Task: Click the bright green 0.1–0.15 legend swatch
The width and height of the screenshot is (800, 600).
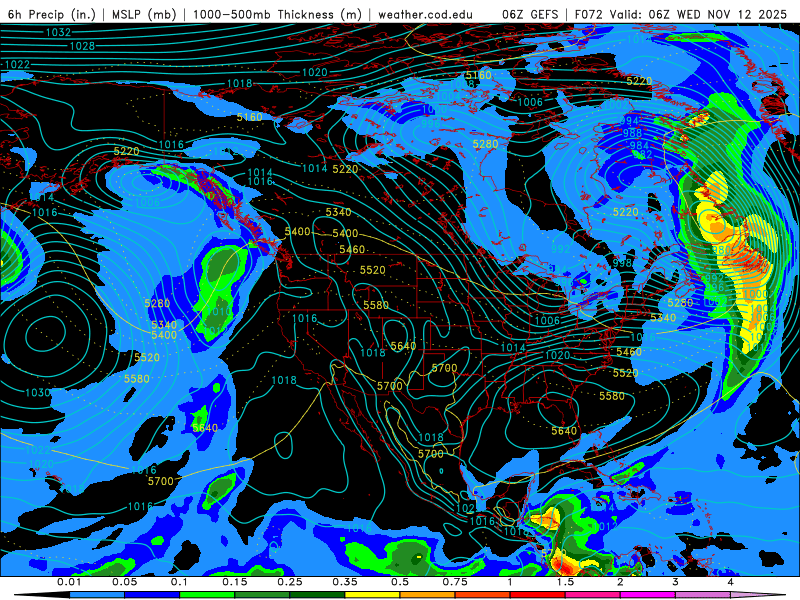Action: 207,595
